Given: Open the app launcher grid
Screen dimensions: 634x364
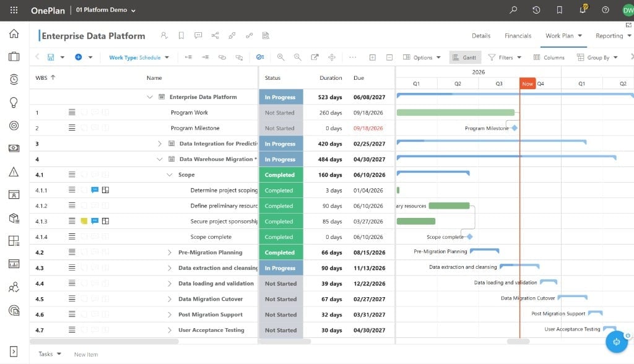Looking at the screenshot, I should click(14, 10).
